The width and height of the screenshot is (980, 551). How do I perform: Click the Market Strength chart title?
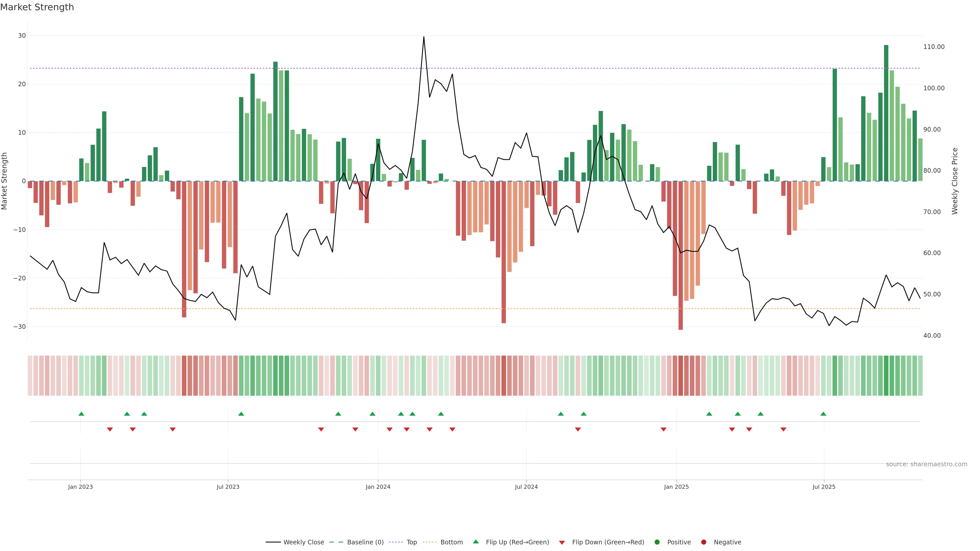[37, 7]
